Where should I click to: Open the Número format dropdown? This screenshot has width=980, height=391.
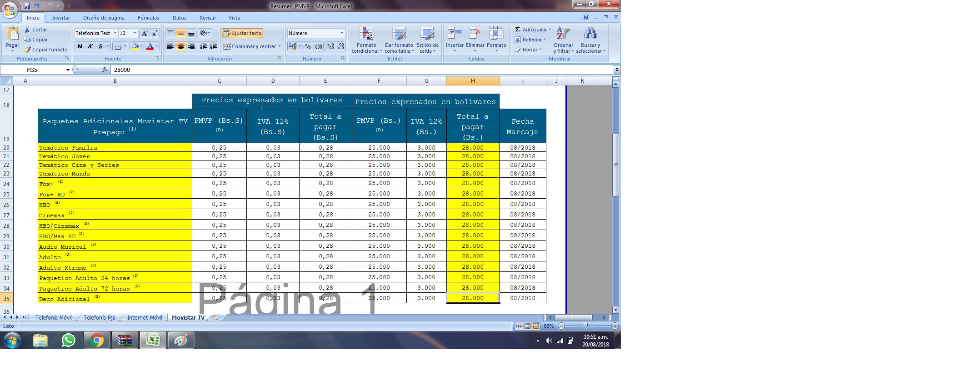(342, 33)
